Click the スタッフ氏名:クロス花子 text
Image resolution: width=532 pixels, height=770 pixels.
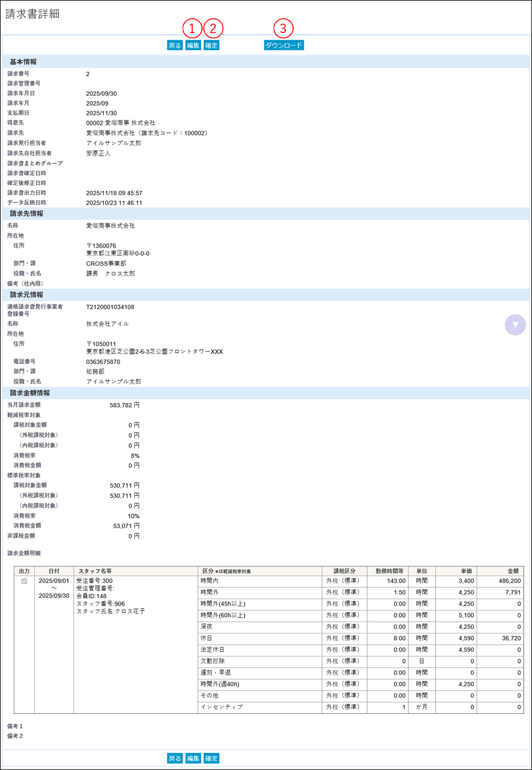111,611
